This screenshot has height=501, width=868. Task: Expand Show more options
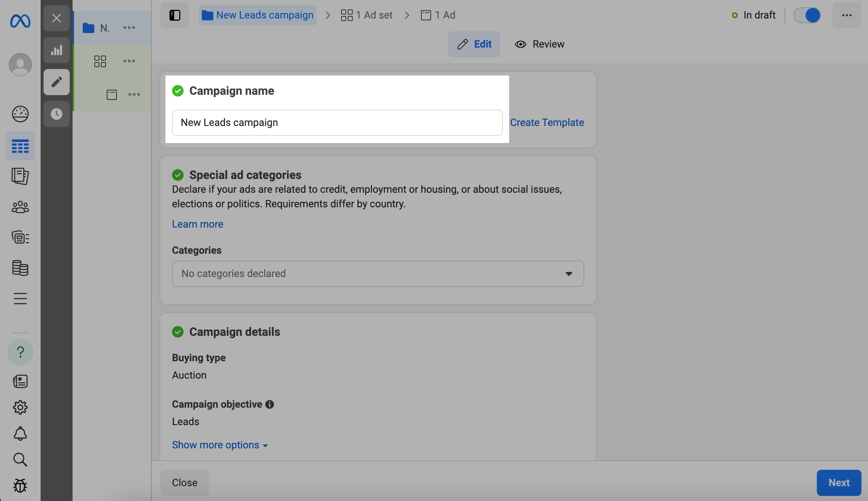coord(220,445)
